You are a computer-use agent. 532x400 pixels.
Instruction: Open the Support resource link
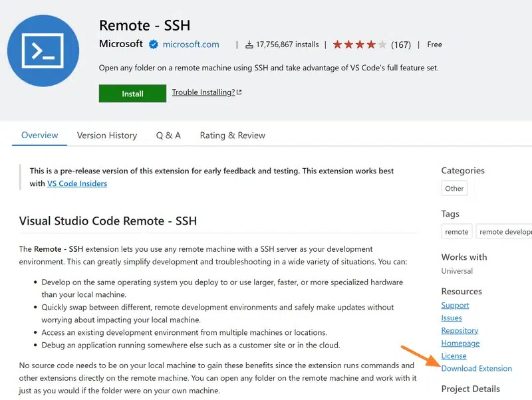[x=455, y=305]
